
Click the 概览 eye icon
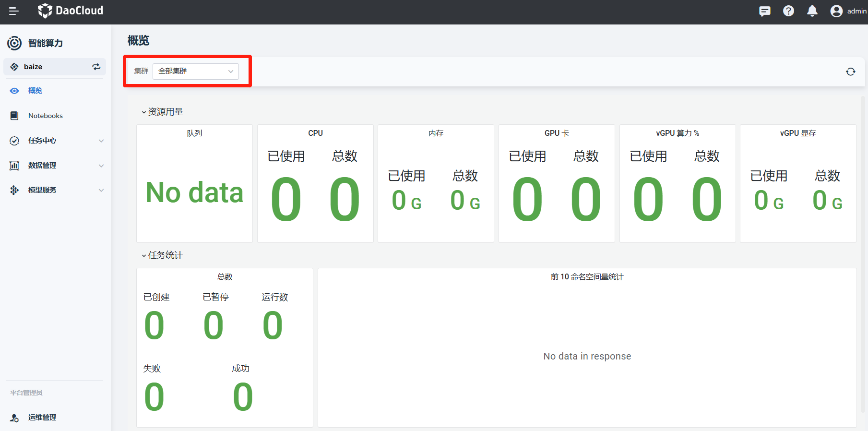click(x=14, y=91)
